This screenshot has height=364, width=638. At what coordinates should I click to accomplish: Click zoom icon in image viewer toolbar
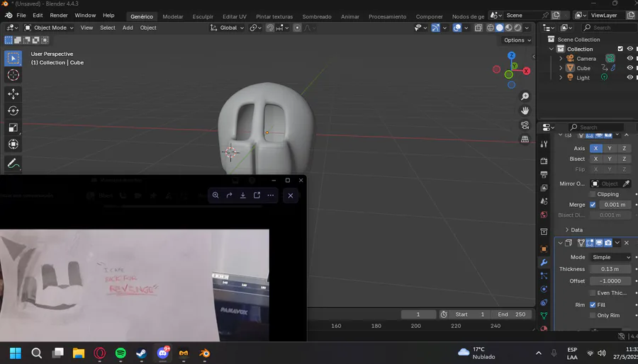216,195
